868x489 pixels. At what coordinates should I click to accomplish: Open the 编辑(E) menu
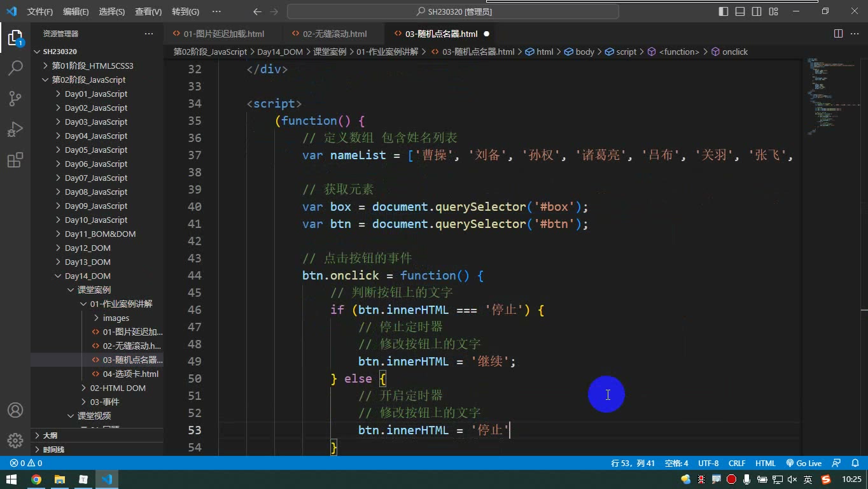[x=76, y=11]
